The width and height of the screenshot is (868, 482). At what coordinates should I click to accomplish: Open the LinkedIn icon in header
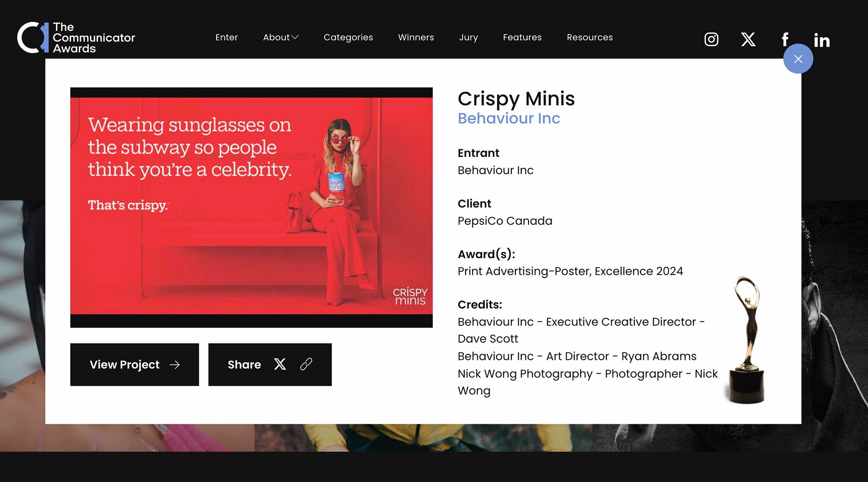[x=822, y=40]
